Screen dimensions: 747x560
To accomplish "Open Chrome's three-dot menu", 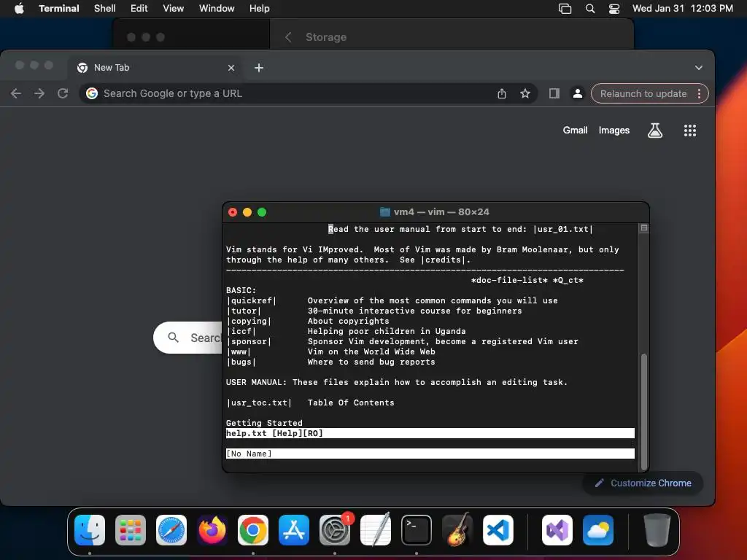I will 700,93.
